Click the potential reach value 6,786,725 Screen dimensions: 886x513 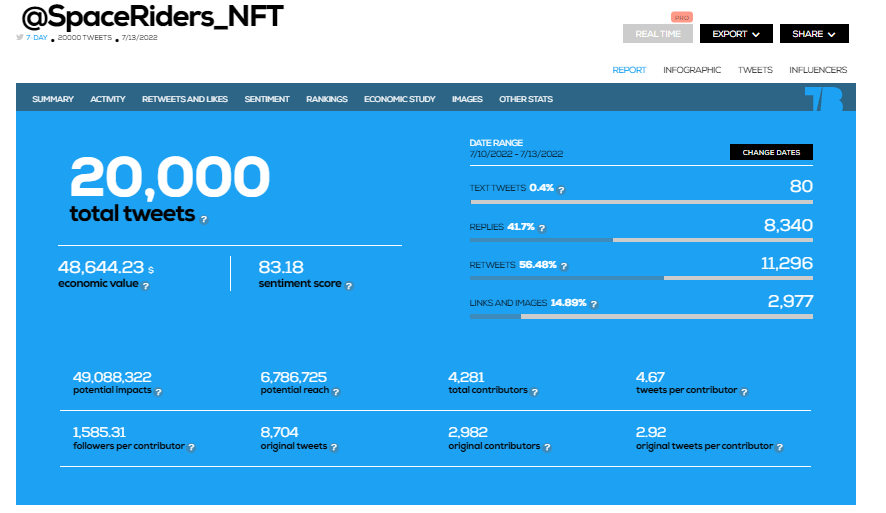coord(293,377)
